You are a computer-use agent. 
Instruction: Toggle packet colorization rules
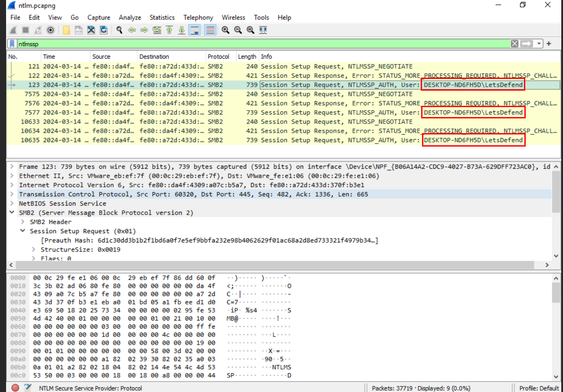click(210, 30)
